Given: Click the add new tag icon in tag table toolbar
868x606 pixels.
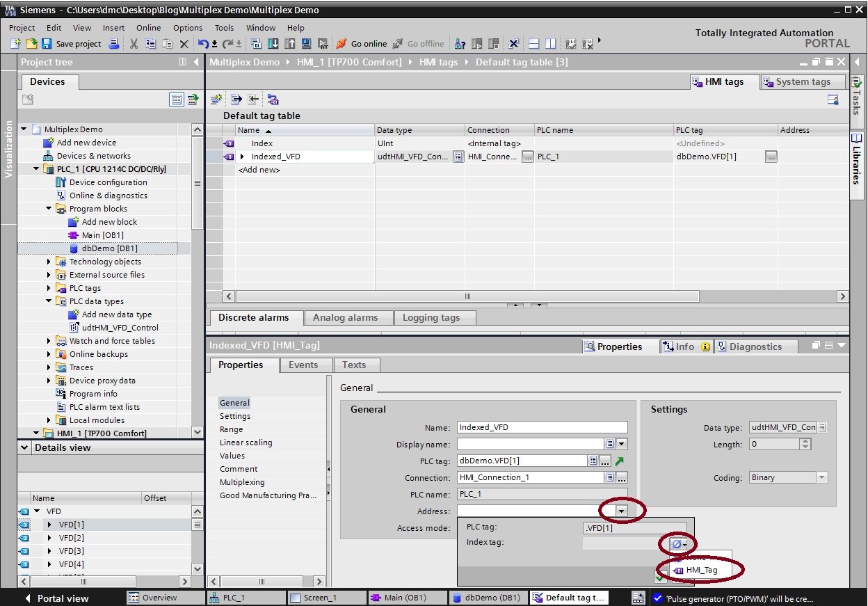Looking at the screenshot, I should [x=217, y=99].
